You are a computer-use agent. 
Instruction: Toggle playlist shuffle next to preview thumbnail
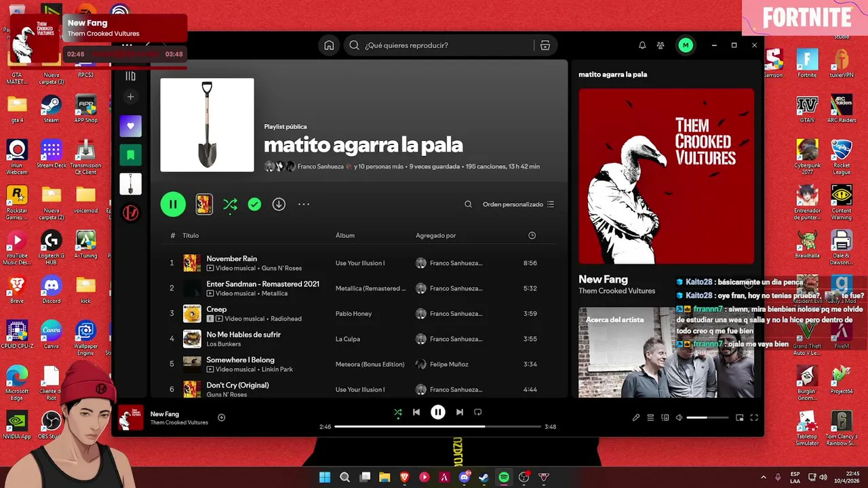[x=230, y=204]
